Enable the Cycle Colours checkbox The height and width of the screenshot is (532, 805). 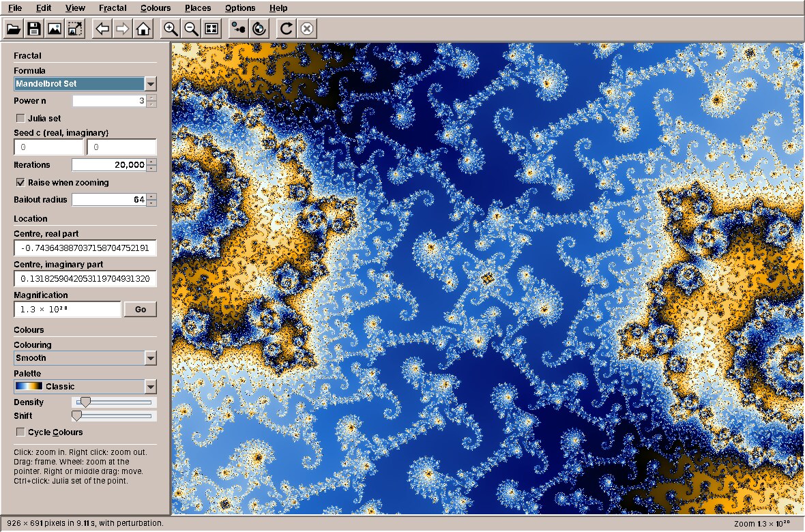click(20, 432)
